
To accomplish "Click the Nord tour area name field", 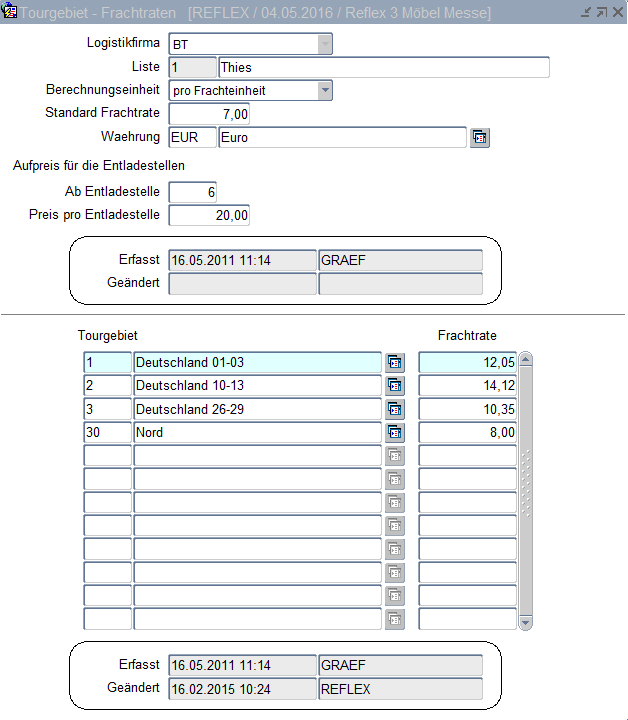I will [x=257, y=432].
